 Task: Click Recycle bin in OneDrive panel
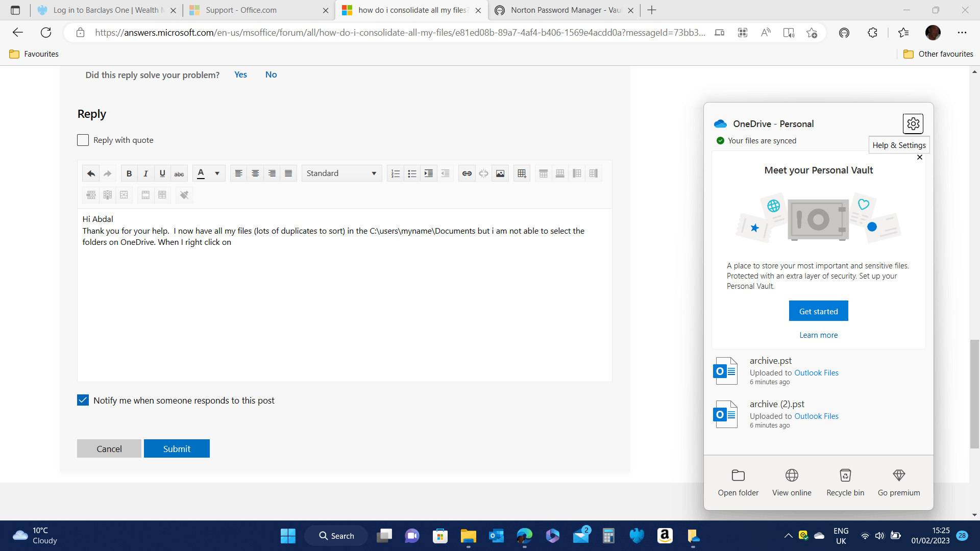pos(845,482)
